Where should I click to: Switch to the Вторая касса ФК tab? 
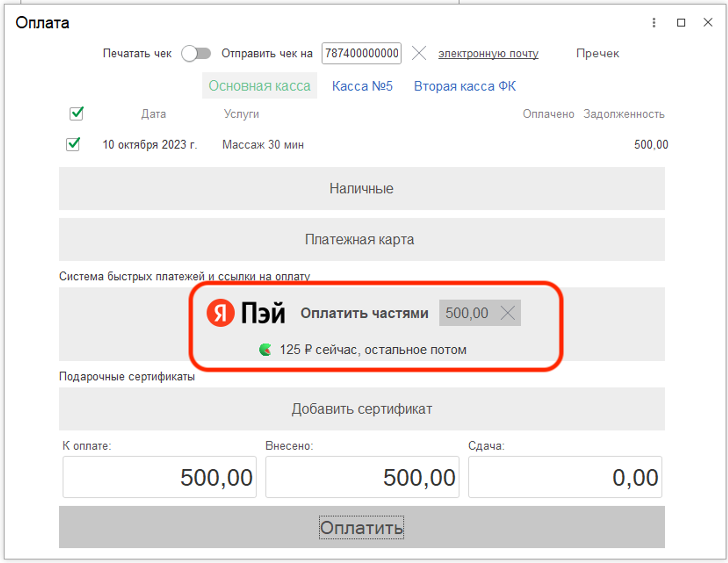[x=465, y=86]
